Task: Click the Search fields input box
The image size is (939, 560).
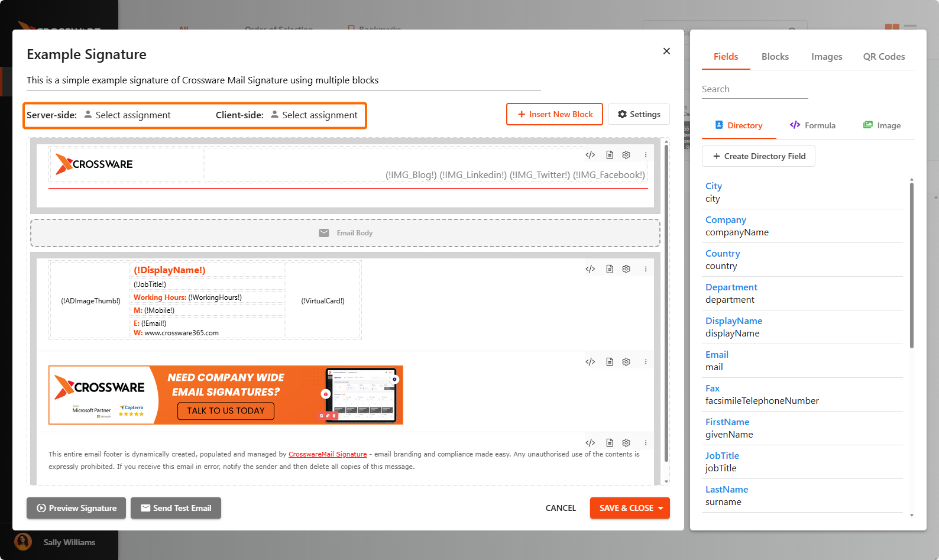Action: [x=755, y=89]
